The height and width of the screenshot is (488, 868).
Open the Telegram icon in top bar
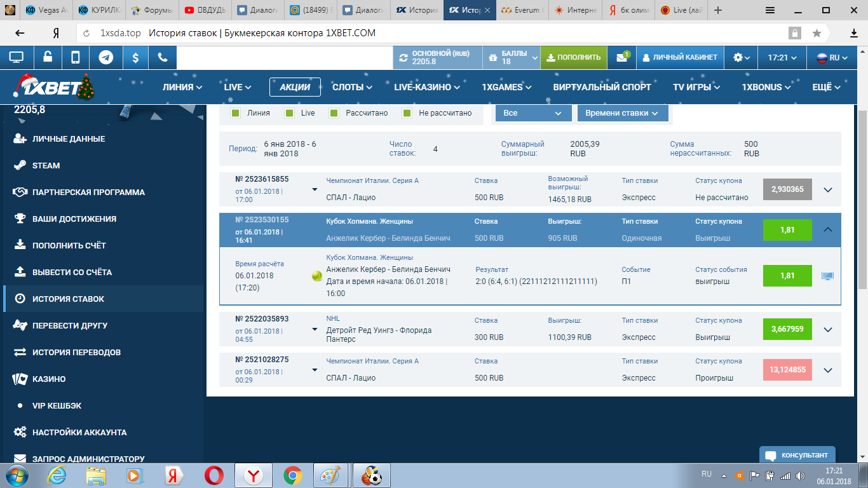(106, 58)
